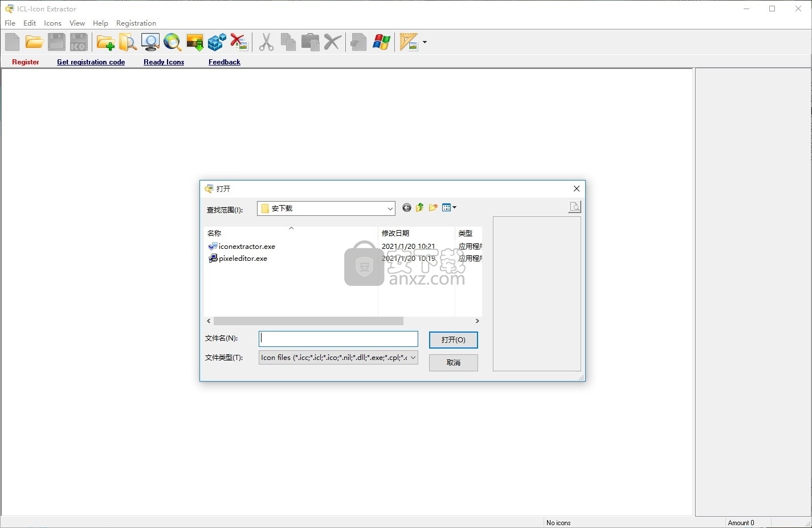This screenshot has width=812, height=528.
Task: Click the No icons status bar text
Action: click(558, 522)
